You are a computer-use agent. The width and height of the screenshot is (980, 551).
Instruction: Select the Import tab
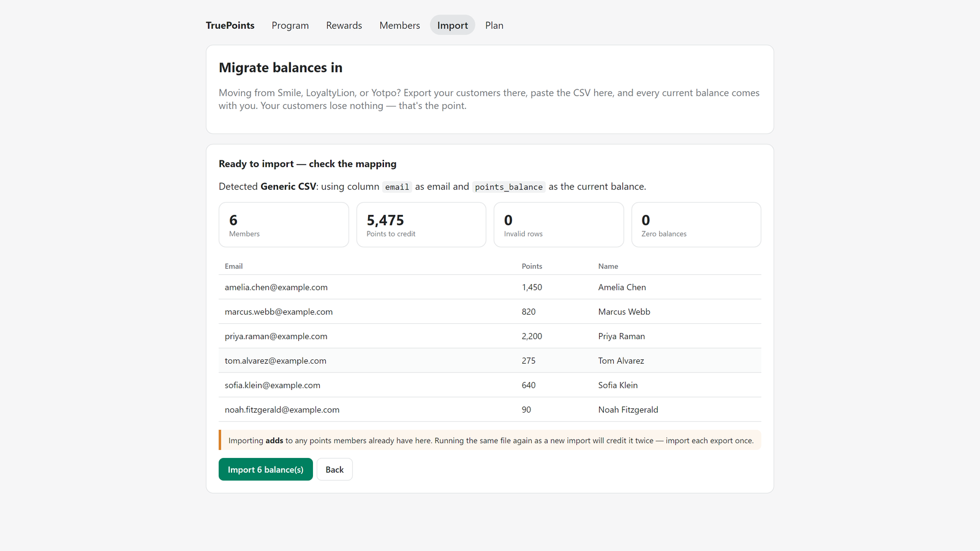pyautogui.click(x=453, y=25)
